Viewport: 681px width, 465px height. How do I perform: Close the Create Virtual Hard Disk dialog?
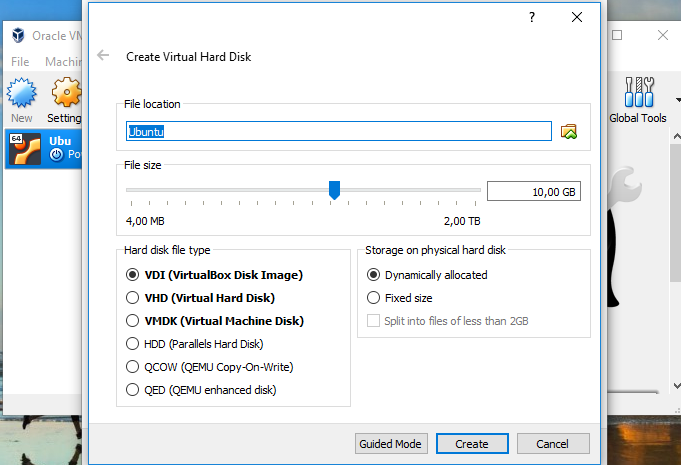pos(577,17)
